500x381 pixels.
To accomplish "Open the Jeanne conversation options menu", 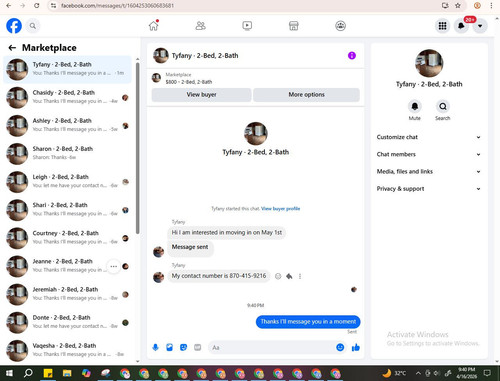I will point(114,266).
